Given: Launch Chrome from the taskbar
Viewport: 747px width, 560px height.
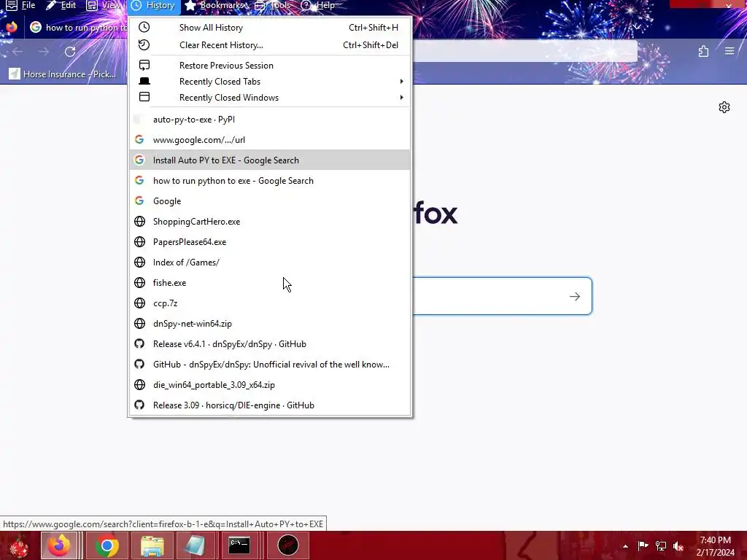Looking at the screenshot, I should point(107,545).
